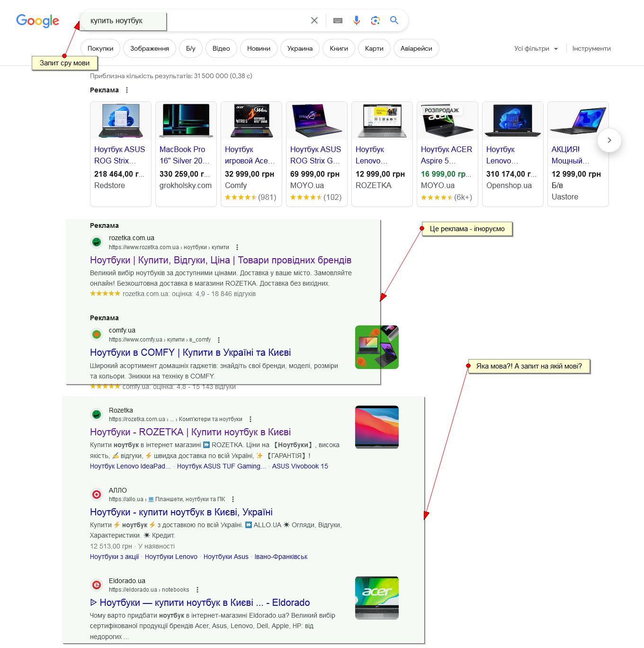Click the 69 999,00 грн price
The height and width of the screenshot is (648, 644).
coord(315,174)
